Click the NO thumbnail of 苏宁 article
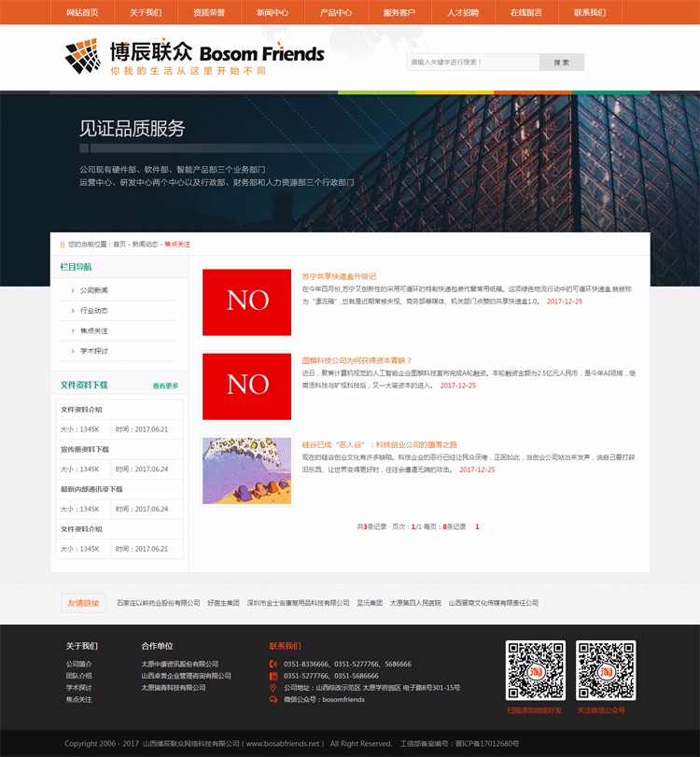 (246, 302)
